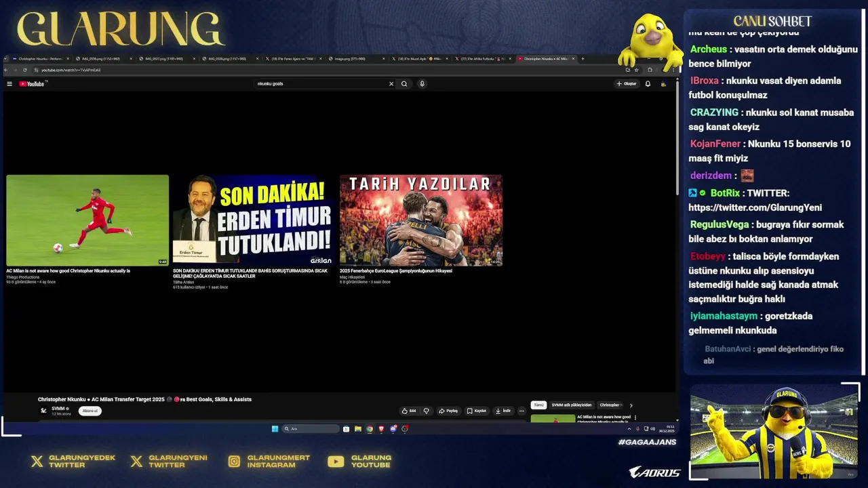This screenshot has height=488, width=868.
Task: Open the Talha Arslan channel name
Action: click(x=183, y=282)
